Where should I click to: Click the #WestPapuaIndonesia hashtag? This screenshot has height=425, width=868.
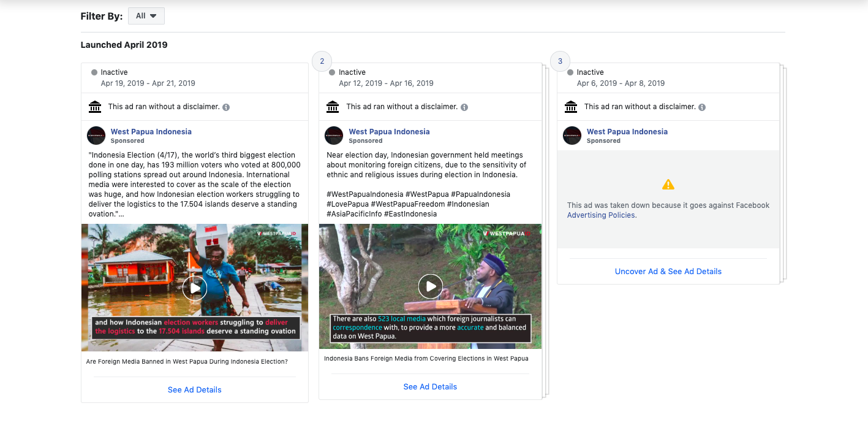point(365,194)
